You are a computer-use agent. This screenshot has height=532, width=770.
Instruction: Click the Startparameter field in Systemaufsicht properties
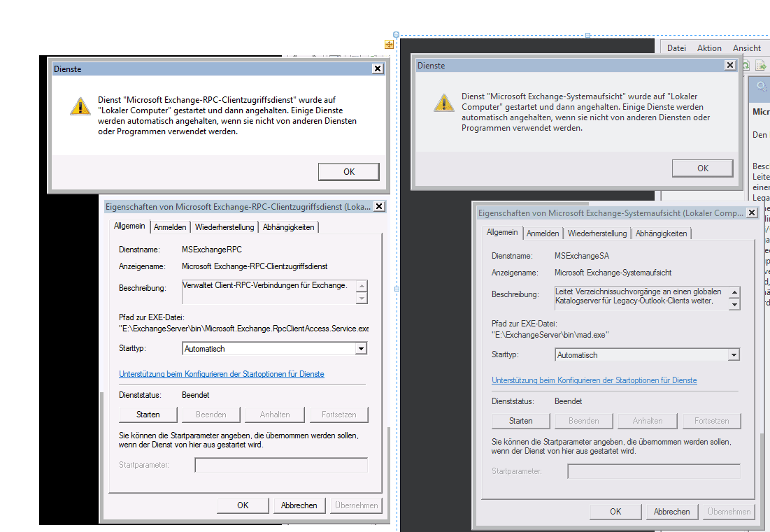point(654,471)
